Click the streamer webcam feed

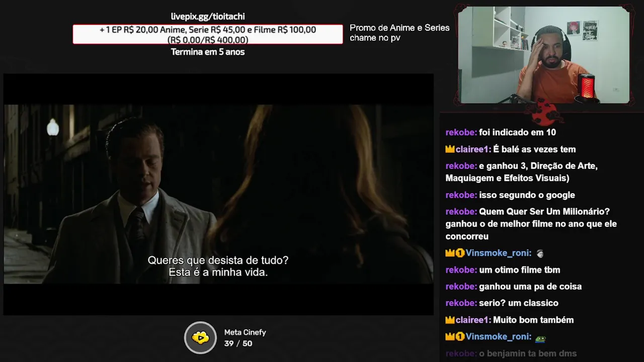[x=544, y=55]
